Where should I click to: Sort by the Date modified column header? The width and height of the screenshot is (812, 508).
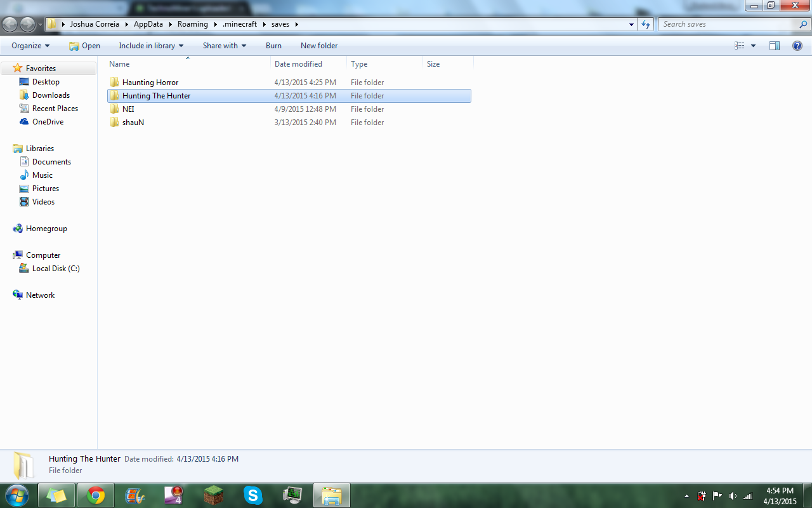tap(308, 64)
